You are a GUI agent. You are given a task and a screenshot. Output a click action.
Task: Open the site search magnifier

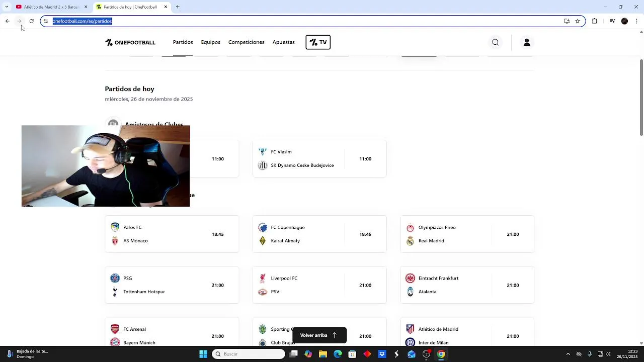click(x=496, y=42)
